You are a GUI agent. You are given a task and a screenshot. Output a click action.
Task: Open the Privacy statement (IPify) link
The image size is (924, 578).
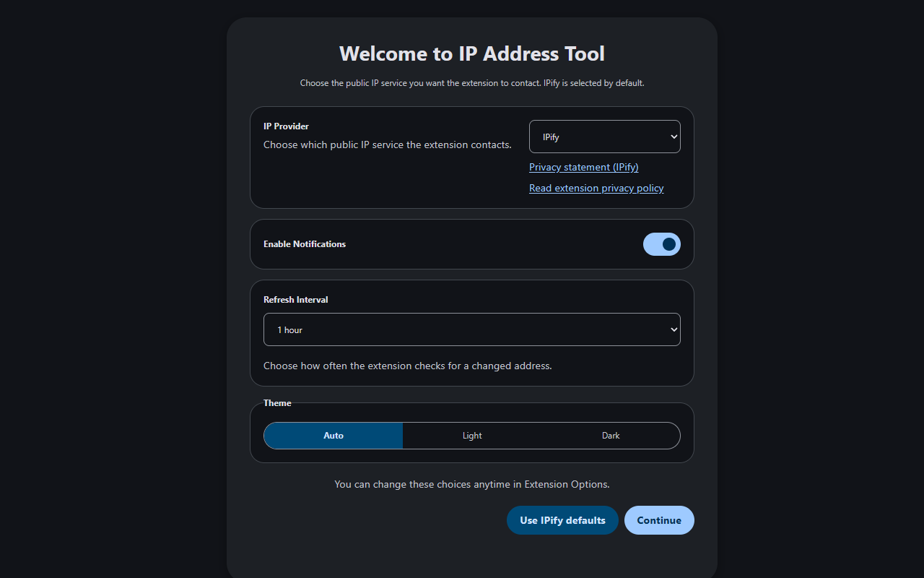584,167
